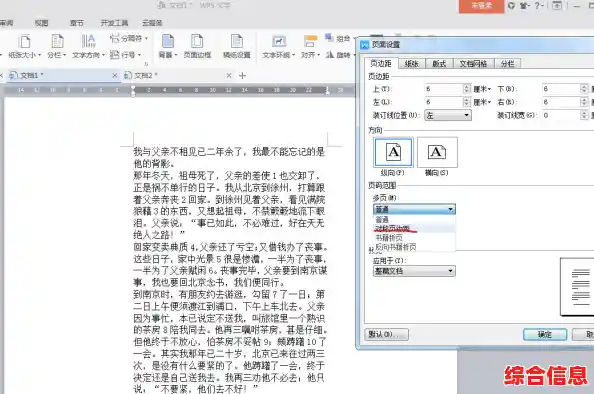594x394 pixels.
Task: Click the 左 left margin input field
Action: (444, 102)
